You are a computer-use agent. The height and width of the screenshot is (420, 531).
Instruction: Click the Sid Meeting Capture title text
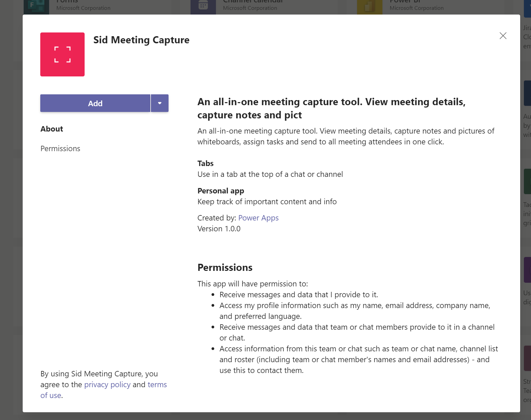141,40
